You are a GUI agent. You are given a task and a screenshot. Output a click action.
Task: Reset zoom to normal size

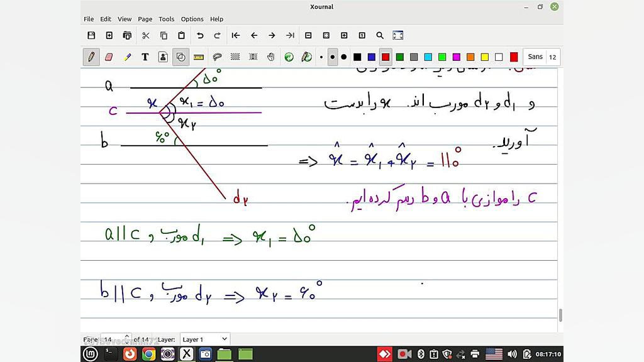[362, 35]
